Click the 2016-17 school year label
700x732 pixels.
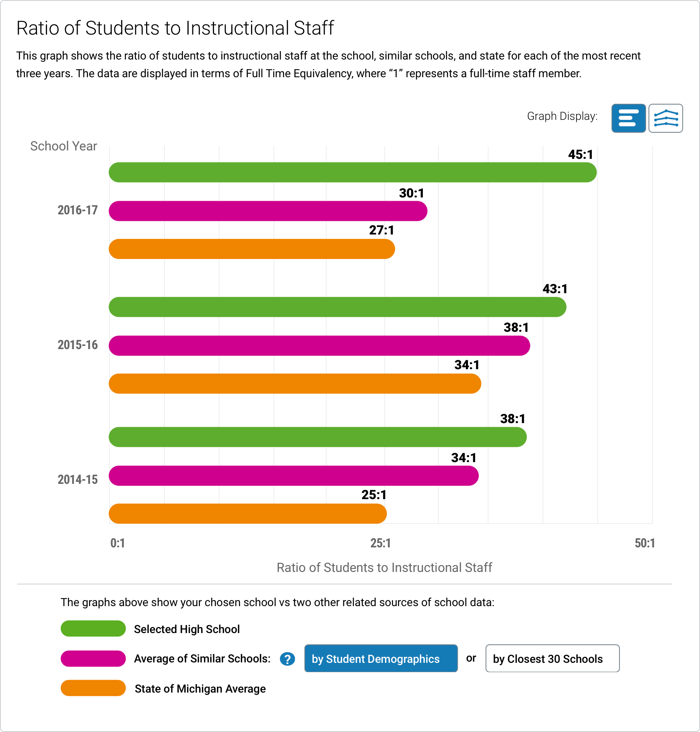coord(78,210)
